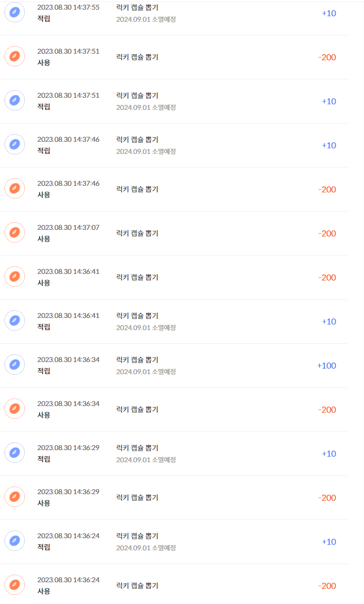This screenshot has height=604, width=364.
Task: Click the +10 amount at 14:36:29
Action: (x=329, y=454)
